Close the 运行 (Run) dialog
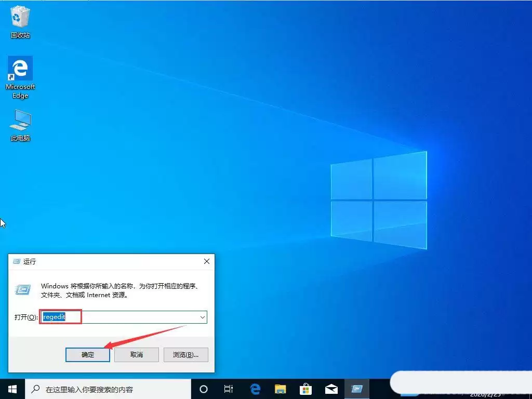Image resolution: width=532 pixels, height=399 pixels. coord(206,261)
